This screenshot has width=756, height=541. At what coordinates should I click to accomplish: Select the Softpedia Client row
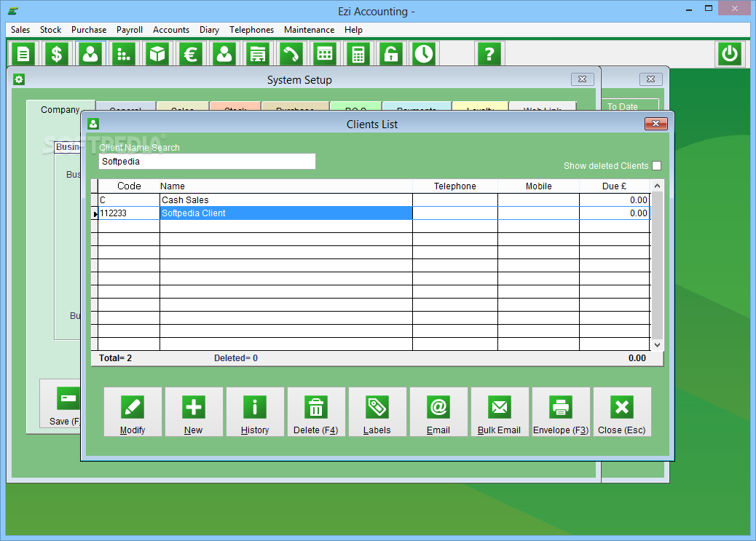(x=371, y=213)
